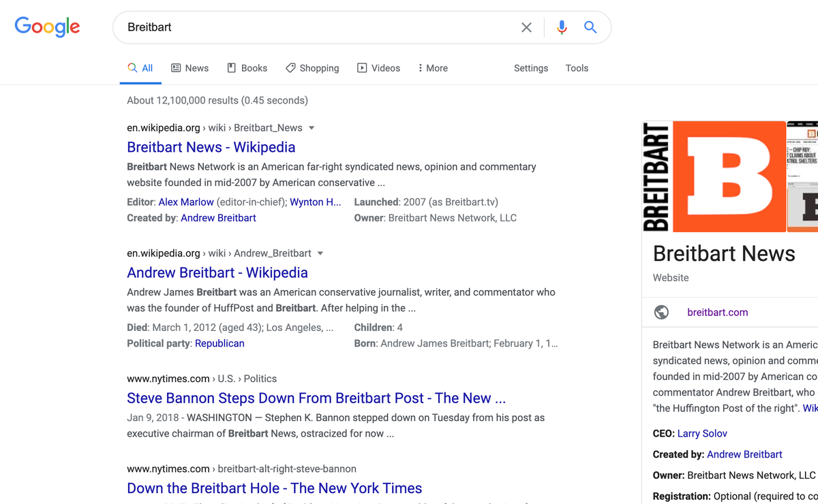Focus the Breitbart search input field

tap(320, 27)
